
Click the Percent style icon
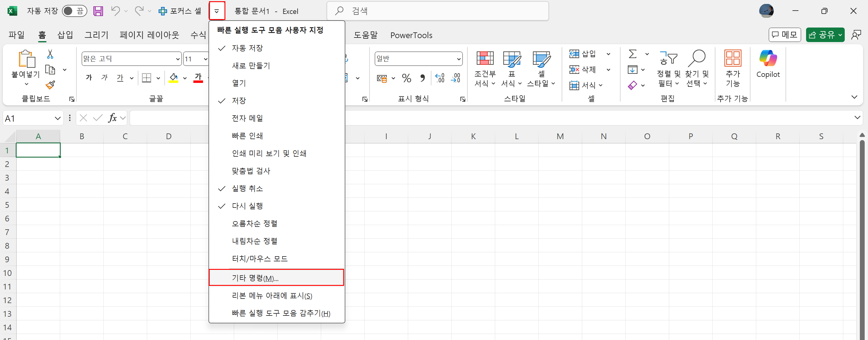tap(406, 78)
